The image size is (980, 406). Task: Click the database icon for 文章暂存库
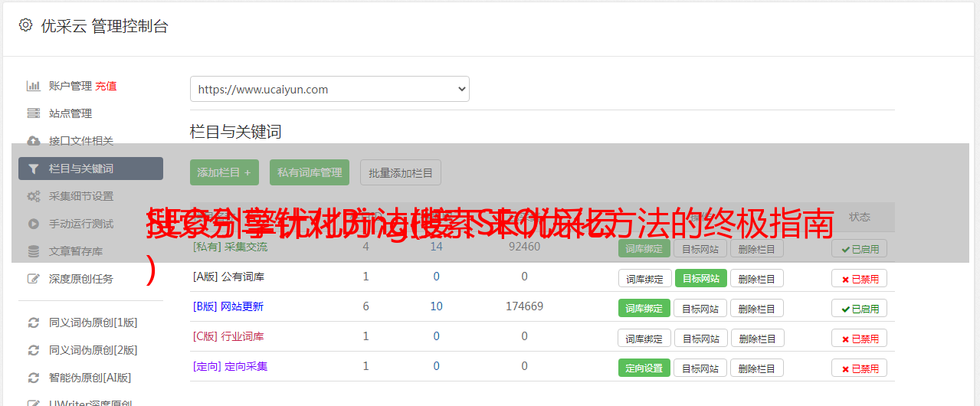[33, 251]
